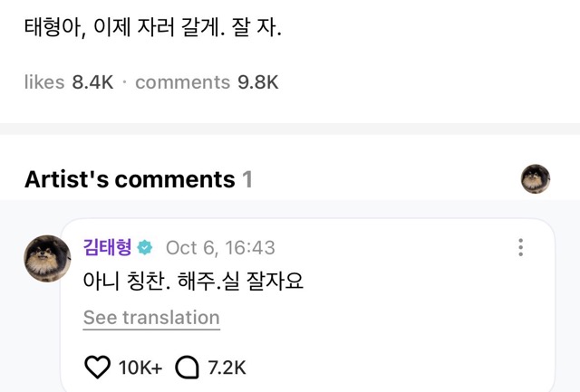The height and width of the screenshot is (392, 580).
Task: Open the three-dot options on 김태형's comment
Action: [520, 248]
